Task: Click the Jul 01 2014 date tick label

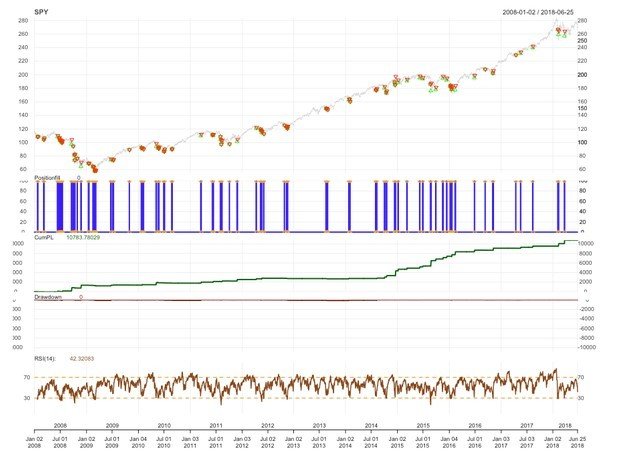Action: pos(371,442)
